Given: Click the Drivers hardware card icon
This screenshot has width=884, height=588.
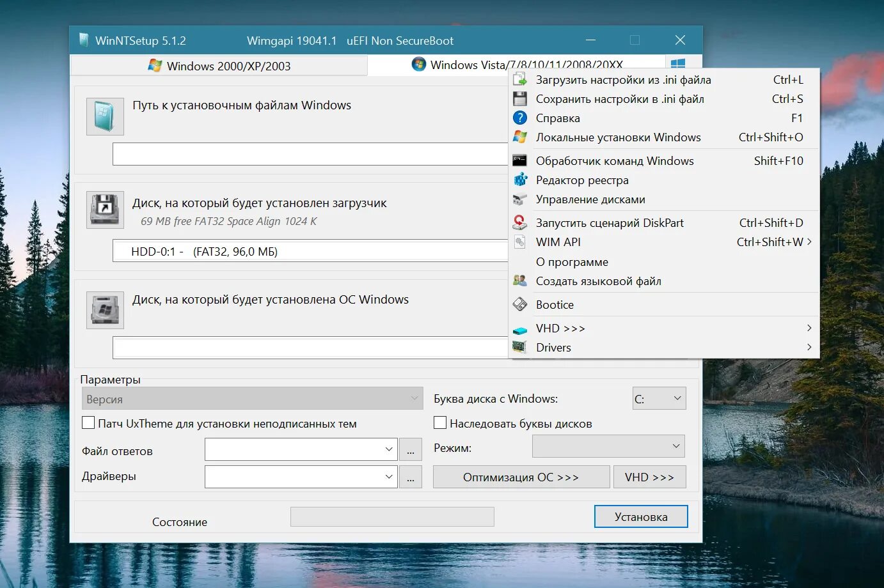Looking at the screenshot, I should pos(520,347).
